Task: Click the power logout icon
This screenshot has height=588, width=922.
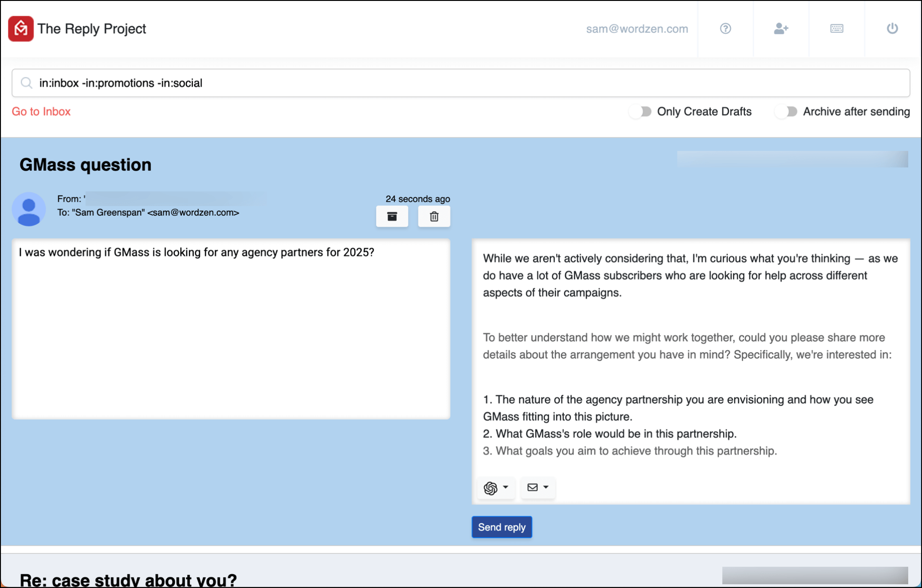Action: [892, 29]
